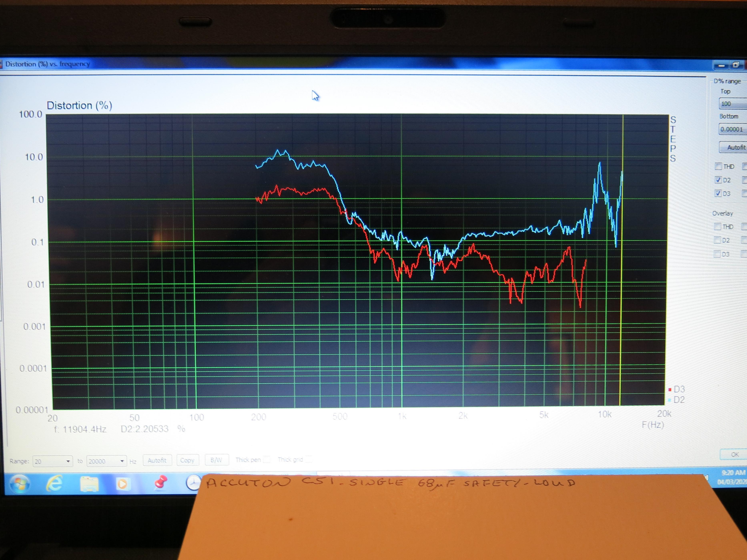
Task: Click the D% range Top field
Action: (x=733, y=104)
